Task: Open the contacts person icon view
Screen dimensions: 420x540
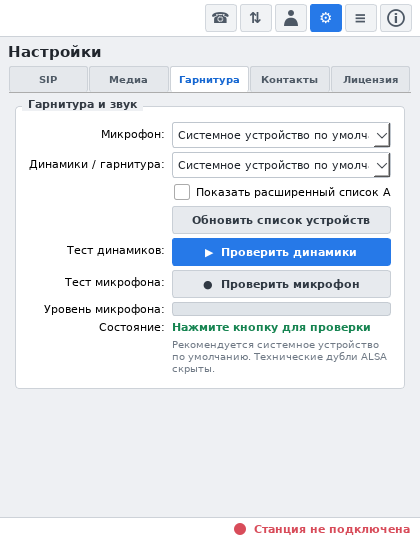Action: [291, 18]
